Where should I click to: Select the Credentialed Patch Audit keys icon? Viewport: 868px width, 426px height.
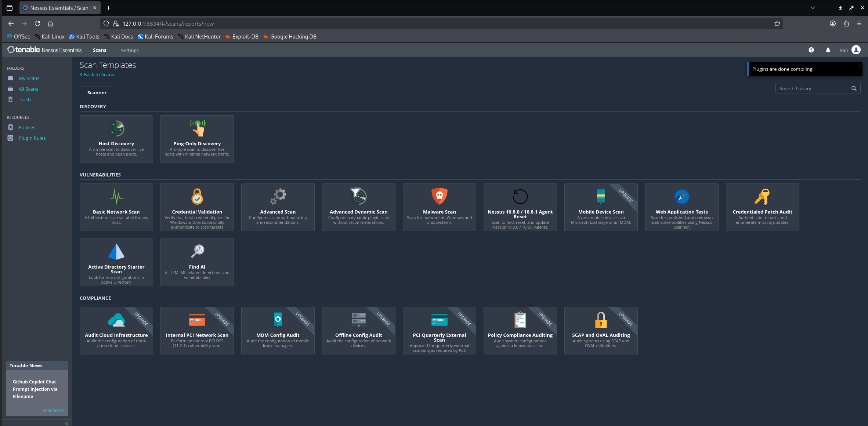[762, 197]
